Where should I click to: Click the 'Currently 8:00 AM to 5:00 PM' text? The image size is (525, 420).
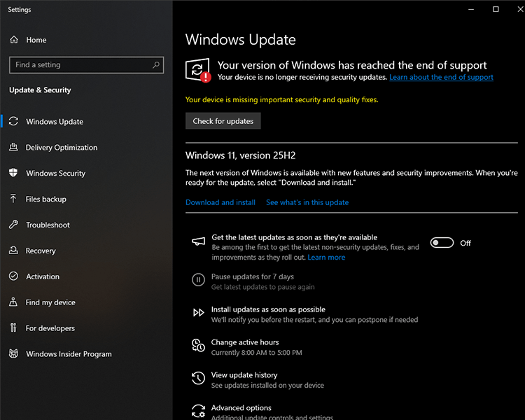coord(256,353)
